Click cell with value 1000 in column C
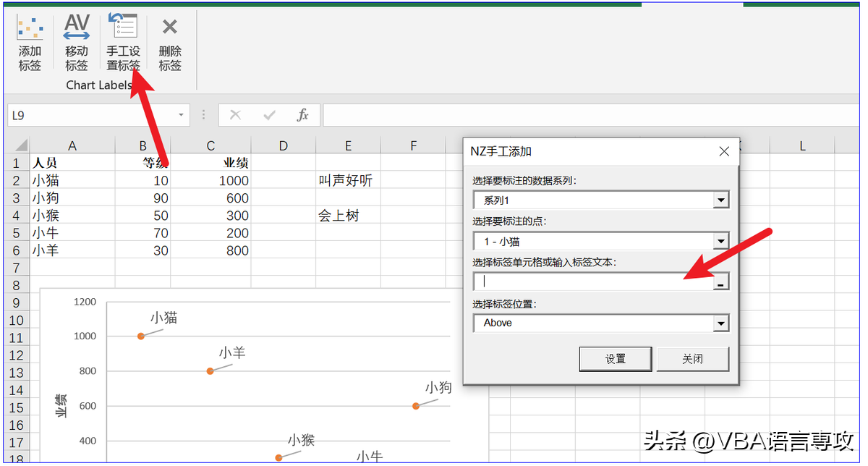Image resolution: width=868 pixels, height=466 pixels. click(210, 181)
